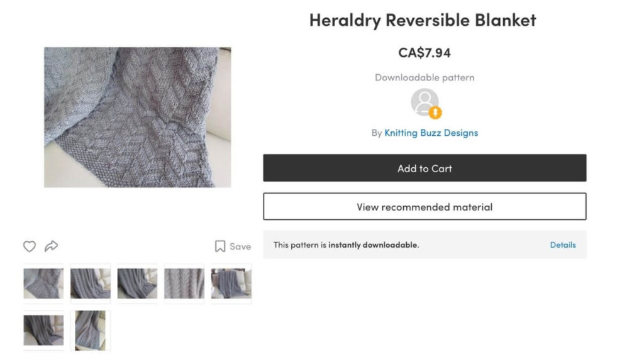Click the orange badge on avatar
Viewport: 644px width, 362px height.
click(x=435, y=112)
